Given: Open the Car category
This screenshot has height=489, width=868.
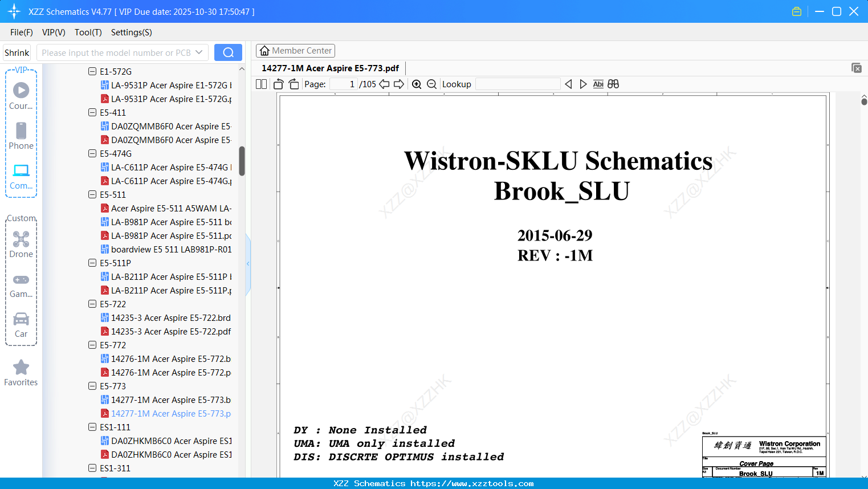Looking at the screenshot, I should tap(21, 325).
